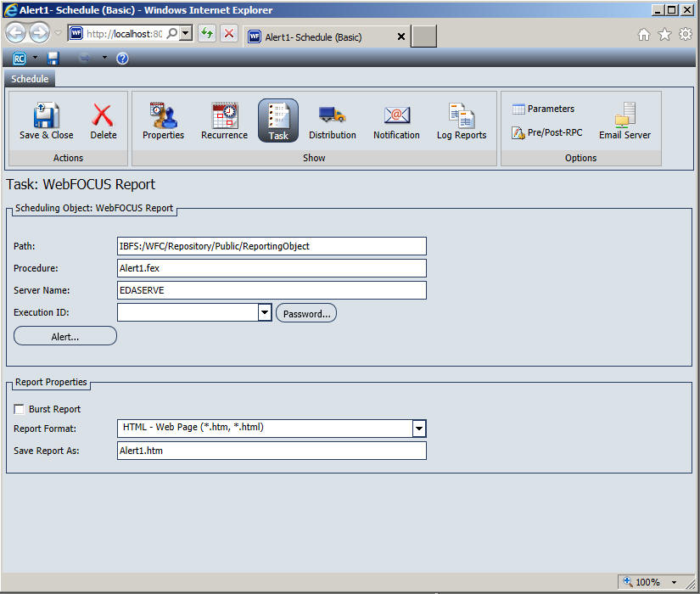Click the "100%" zoom value
The image size is (700, 594).
point(647,582)
